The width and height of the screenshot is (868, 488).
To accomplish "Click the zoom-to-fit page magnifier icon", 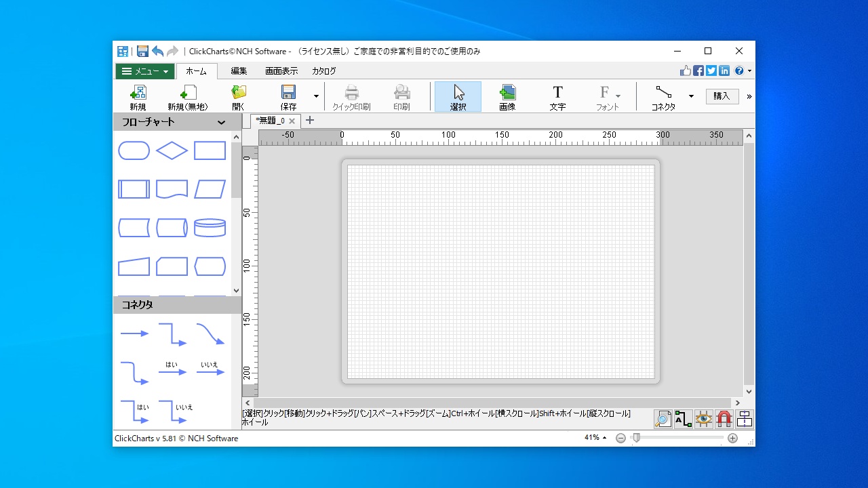I will tap(663, 419).
